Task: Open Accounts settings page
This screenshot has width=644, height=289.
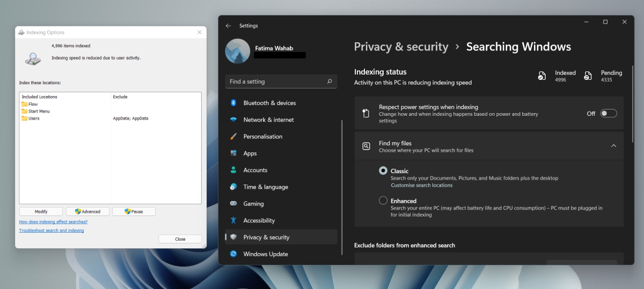Action: point(281,170)
